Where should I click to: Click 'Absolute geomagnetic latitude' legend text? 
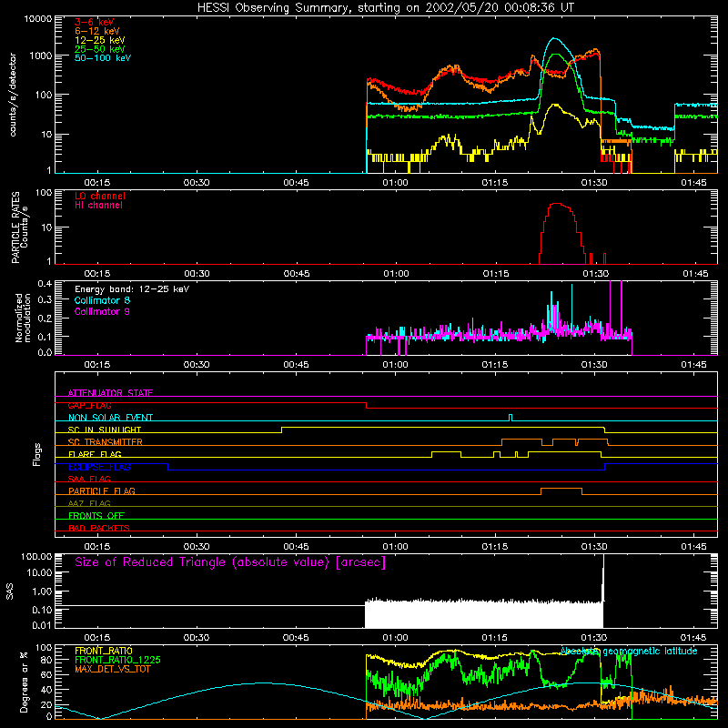point(629,652)
